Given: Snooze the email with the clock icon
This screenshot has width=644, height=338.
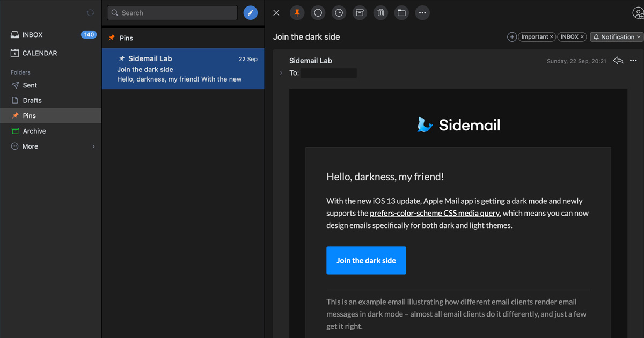Looking at the screenshot, I should (x=339, y=13).
